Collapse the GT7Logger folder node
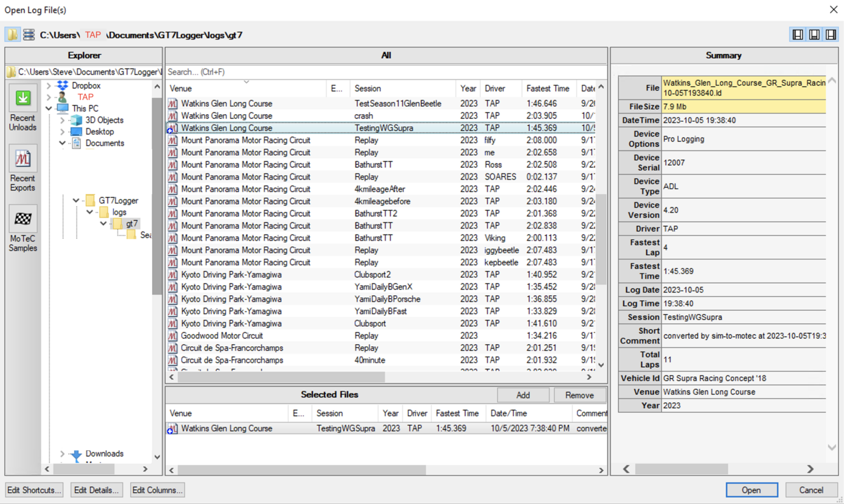This screenshot has width=844, height=504. click(76, 200)
